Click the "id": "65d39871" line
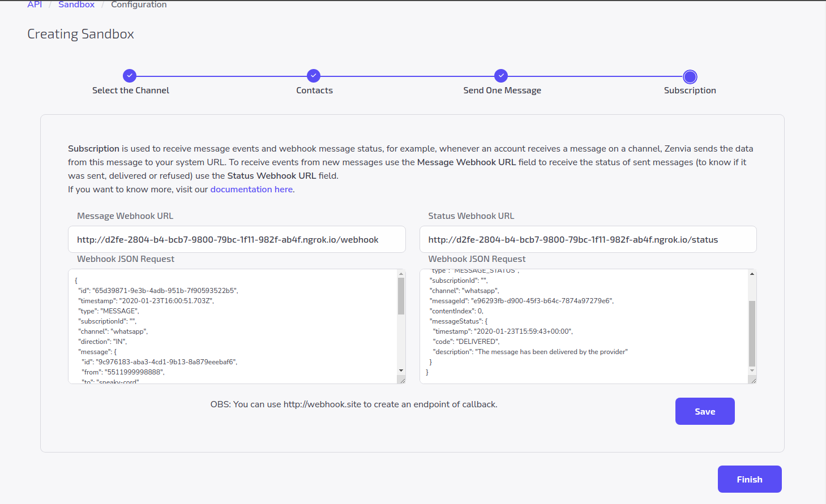 pyautogui.click(x=158, y=291)
